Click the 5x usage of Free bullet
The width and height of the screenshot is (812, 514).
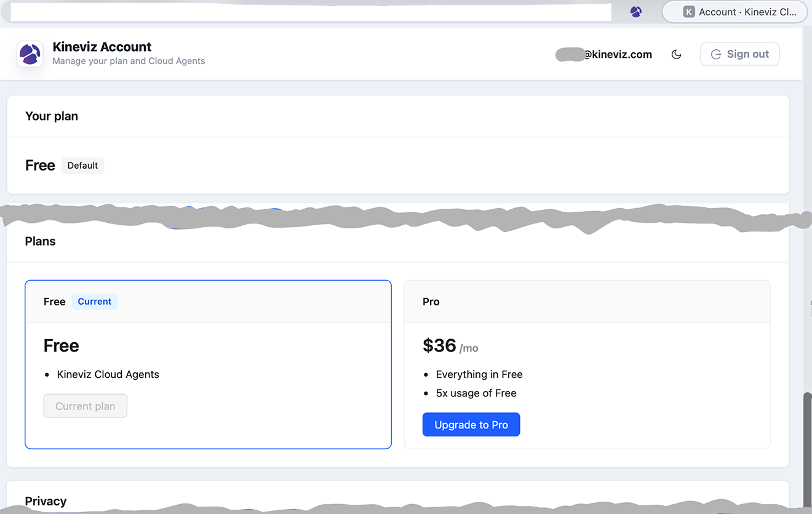[x=476, y=393]
